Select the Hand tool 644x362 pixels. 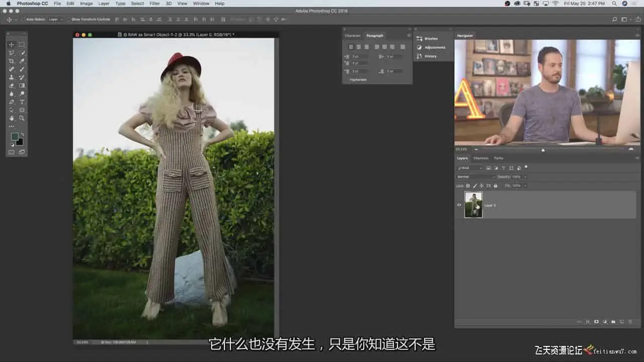12,118
